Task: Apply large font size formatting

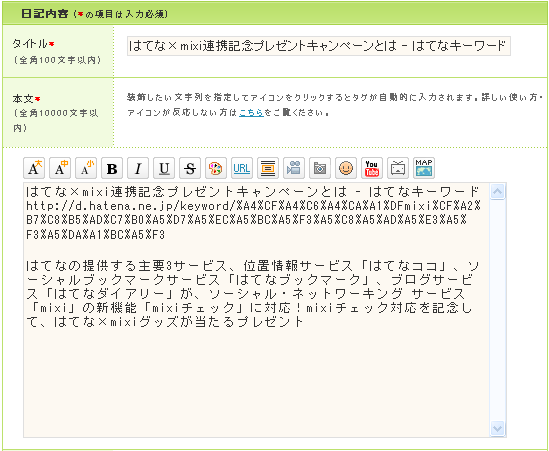Action: pyautogui.click(x=34, y=168)
